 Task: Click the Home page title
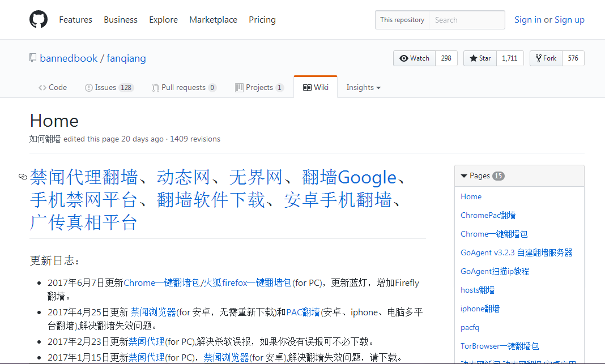pyautogui.click(x=54, y=121)
